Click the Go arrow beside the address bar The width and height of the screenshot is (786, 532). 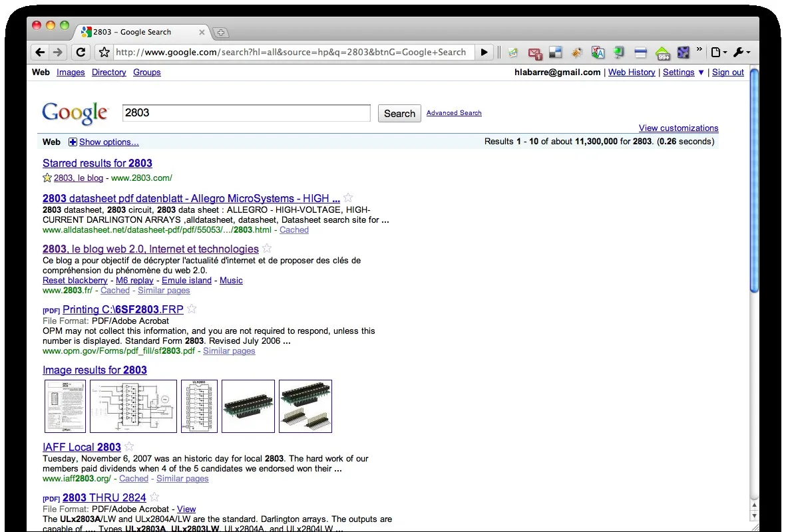click(485, 52)
